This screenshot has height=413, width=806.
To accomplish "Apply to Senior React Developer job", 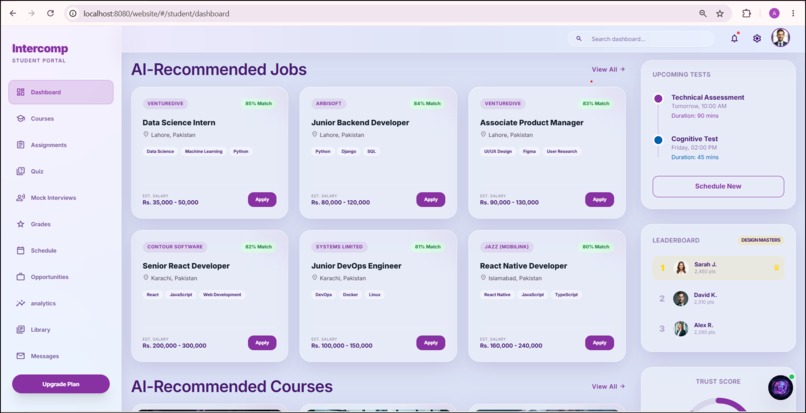I will (x=262, y=343).
